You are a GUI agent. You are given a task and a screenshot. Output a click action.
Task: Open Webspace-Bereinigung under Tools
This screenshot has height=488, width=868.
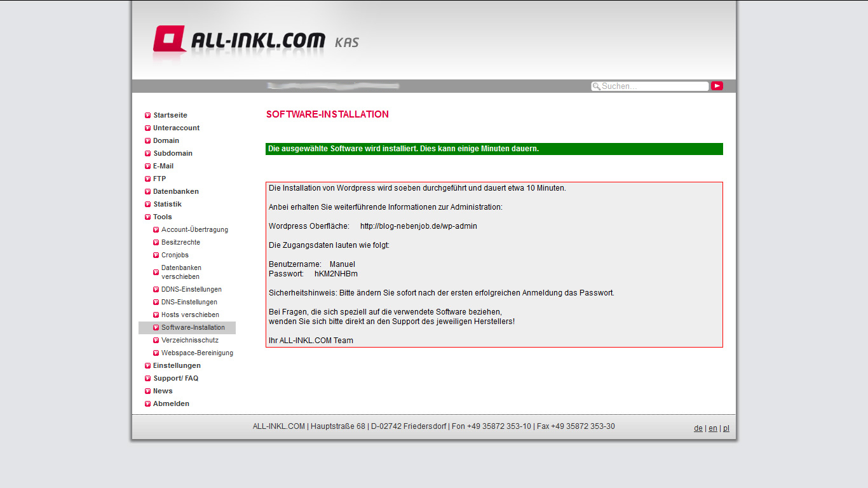point(197,353)
